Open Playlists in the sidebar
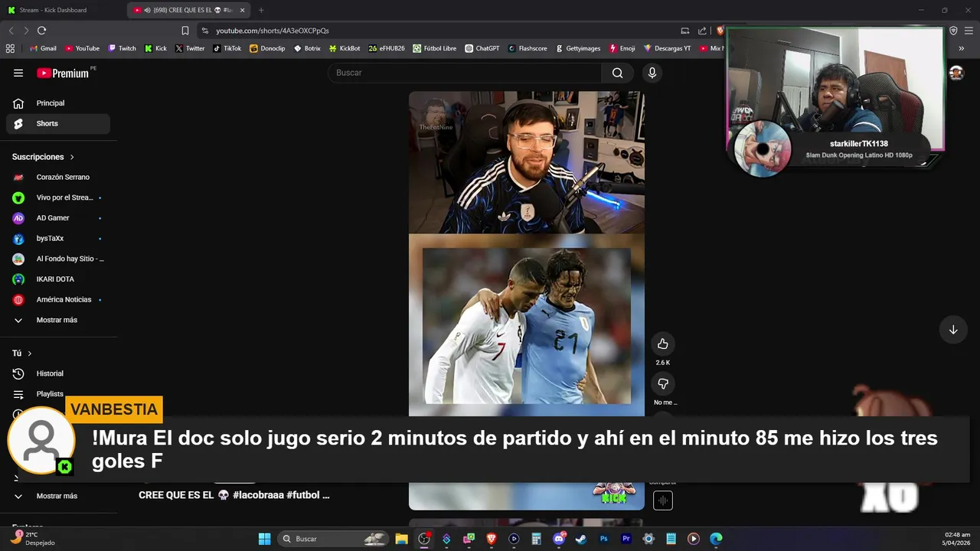980x551 pixels. [57, 393]
